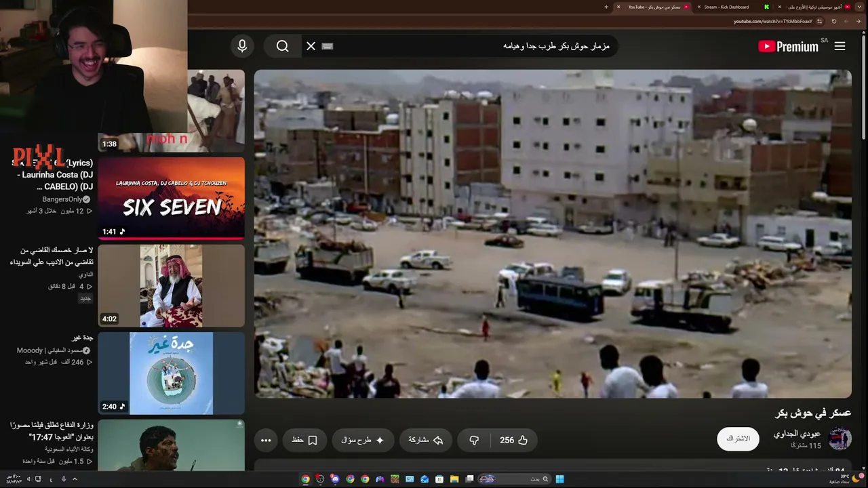868x488 pixels.
Task: Submit search with the magnifier icon
Action: [283, 46]
